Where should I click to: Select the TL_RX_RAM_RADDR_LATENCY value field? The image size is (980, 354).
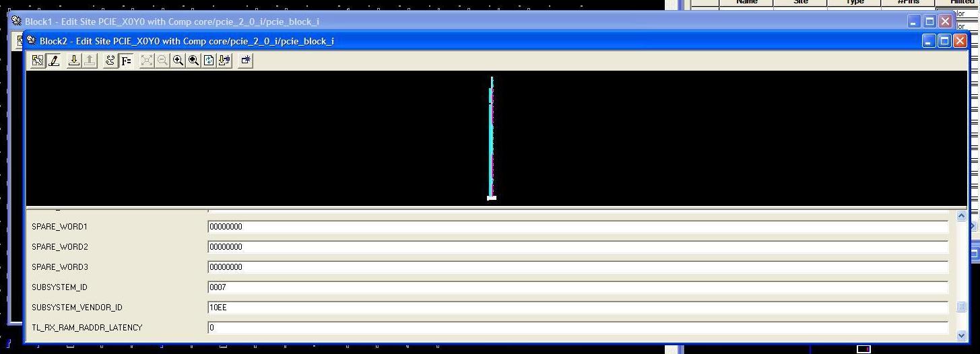(577, 328)
